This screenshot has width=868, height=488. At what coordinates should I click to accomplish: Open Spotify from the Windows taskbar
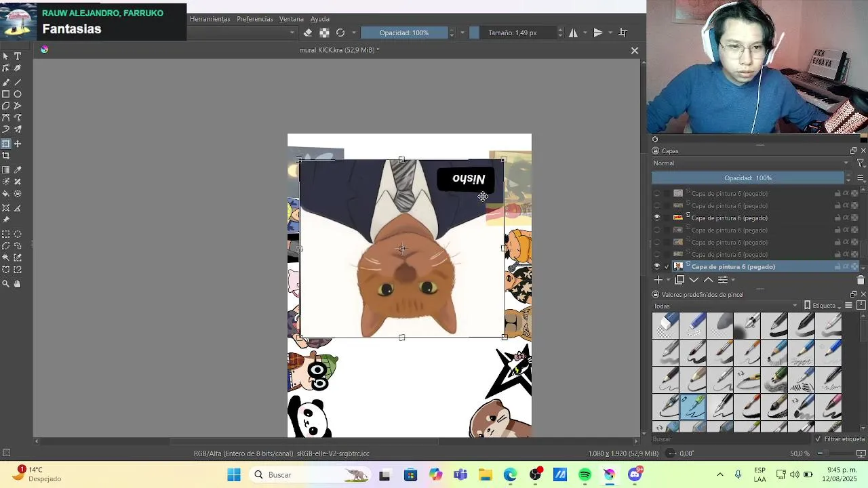point(585,475)
